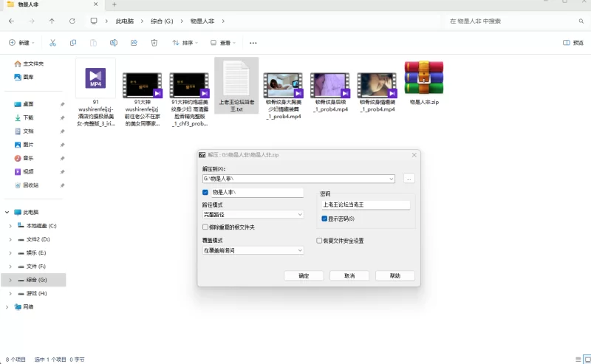Click the 密码 text field
The image size is (591, 364).
[x=364, y=205]
